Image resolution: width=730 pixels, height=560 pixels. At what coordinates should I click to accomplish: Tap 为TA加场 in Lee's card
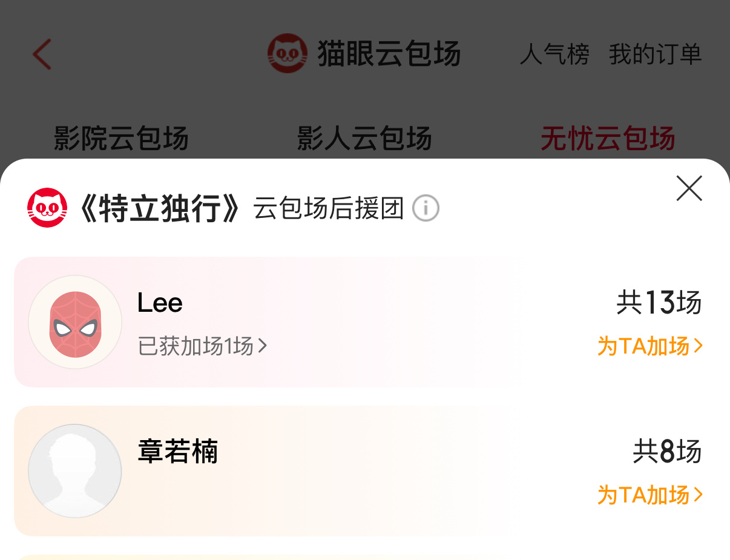pos(650,346)
